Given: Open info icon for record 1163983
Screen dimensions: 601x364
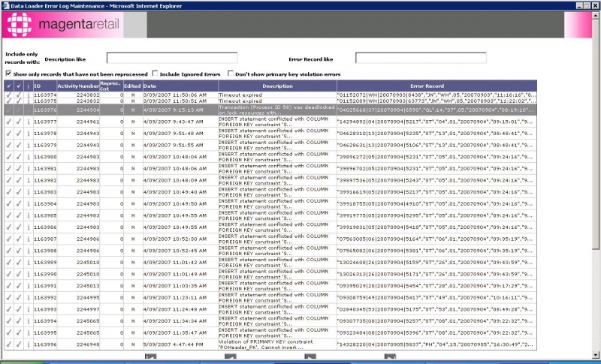Looking at the screenshot, I should pyautogui.click(x=29, y=192).
